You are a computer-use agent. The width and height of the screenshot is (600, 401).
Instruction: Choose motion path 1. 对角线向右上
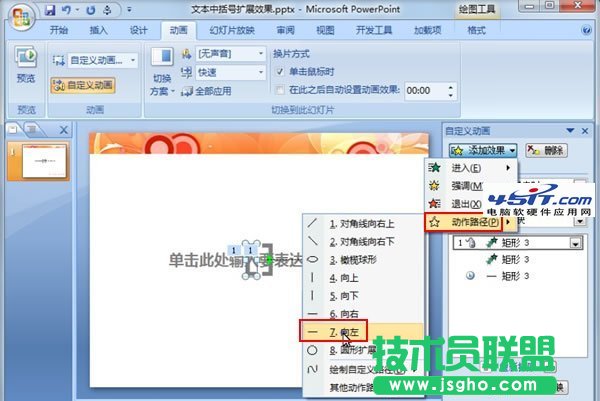pos(364,224)
